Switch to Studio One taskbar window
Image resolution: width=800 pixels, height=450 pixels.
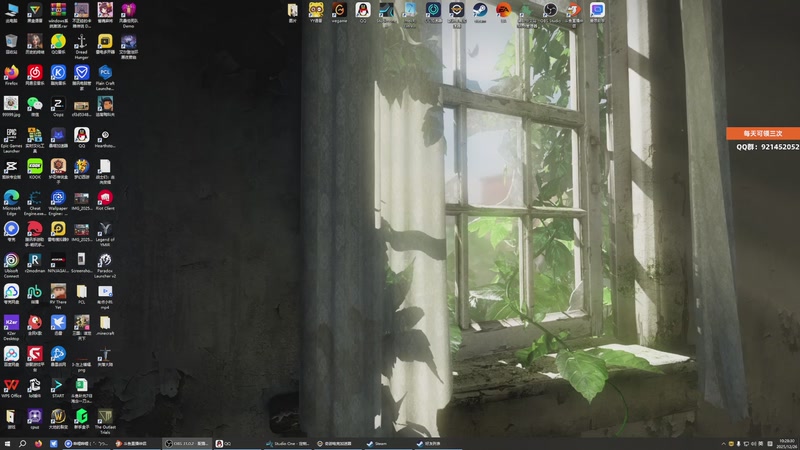[x=288, y=443]
